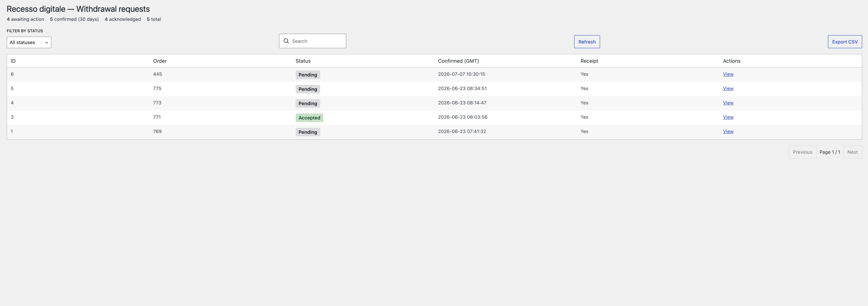Click Receipt 'Yes' in order 445 row

tap(584, 74)
